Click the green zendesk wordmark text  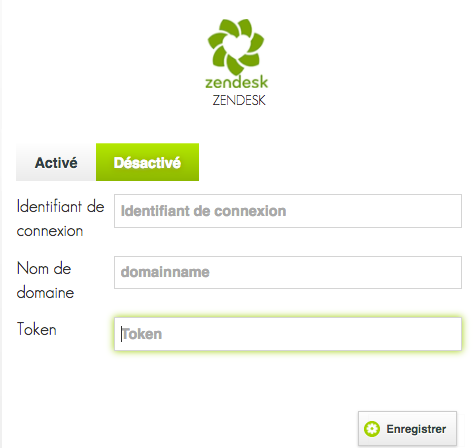236,82
